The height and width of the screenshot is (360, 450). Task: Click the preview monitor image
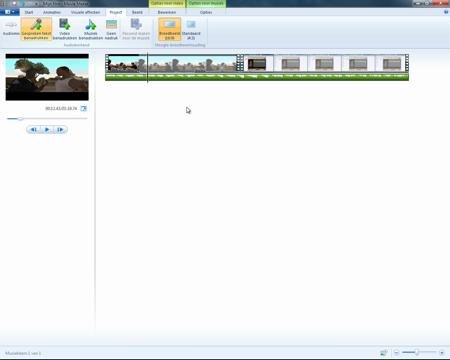tap(47, 77)
